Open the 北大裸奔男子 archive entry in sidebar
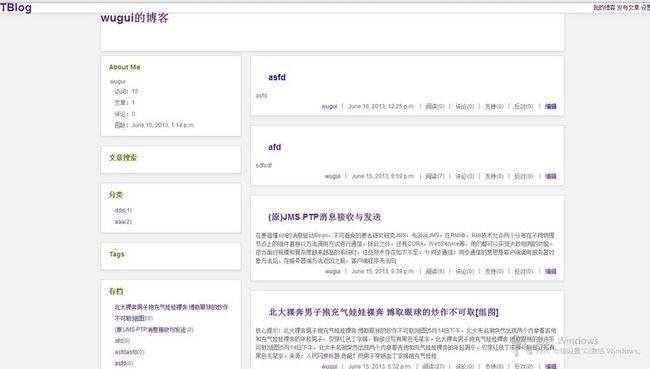Image resolution: width=650 pixels, height=369 pixels. (x=171, y=313)
